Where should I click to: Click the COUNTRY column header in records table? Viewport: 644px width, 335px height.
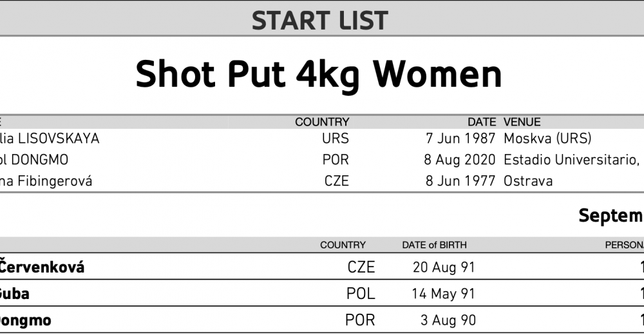click(x=322, y=122)
